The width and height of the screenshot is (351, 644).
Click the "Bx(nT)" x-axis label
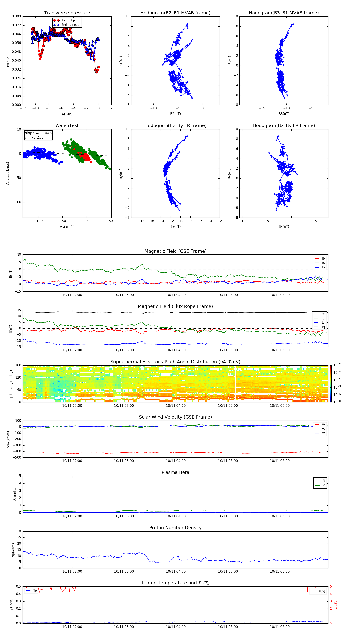click(284, 227)
